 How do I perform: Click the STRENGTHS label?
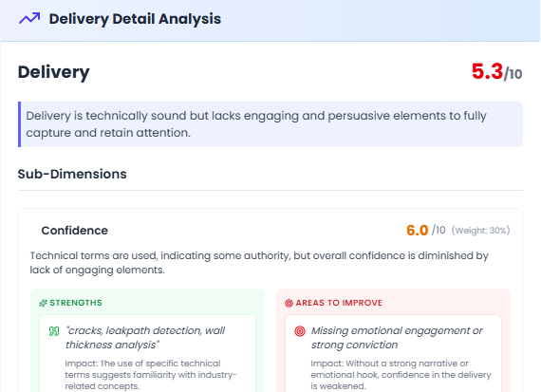76,303
